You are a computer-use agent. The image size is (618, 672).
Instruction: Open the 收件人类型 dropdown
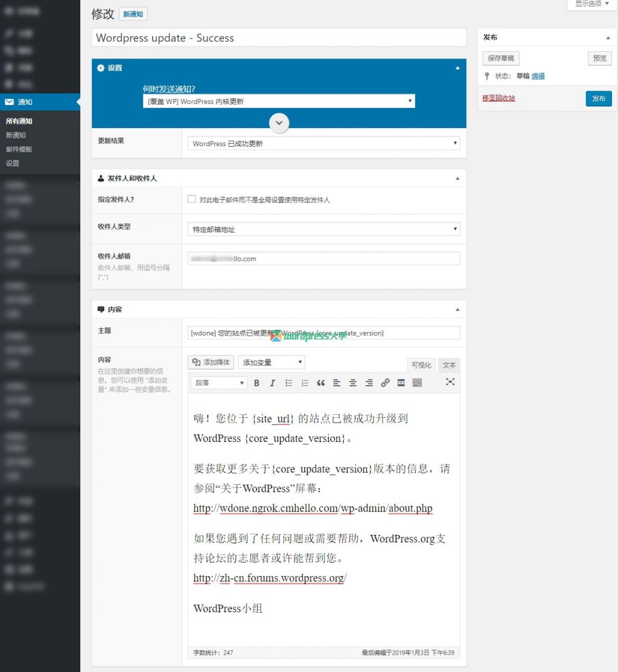[x=323, y=229]
